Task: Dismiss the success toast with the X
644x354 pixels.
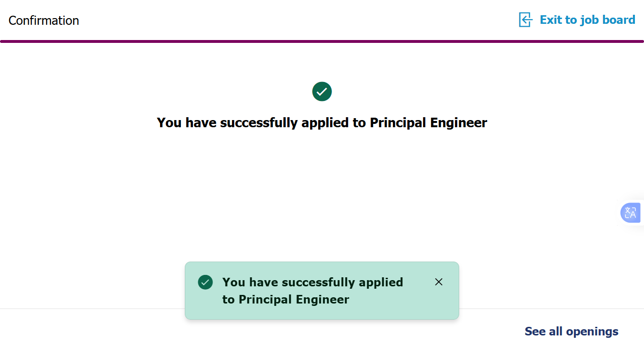Action: pyautogui.click(x=439, y=282)
